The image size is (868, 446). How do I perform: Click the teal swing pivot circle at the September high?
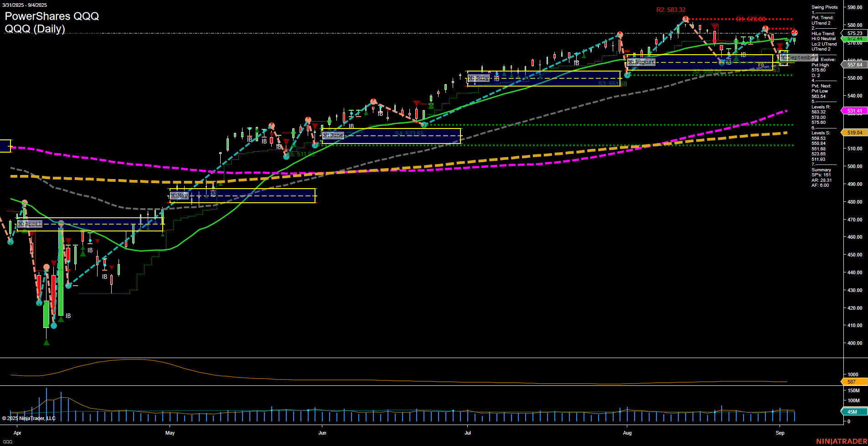796,33
